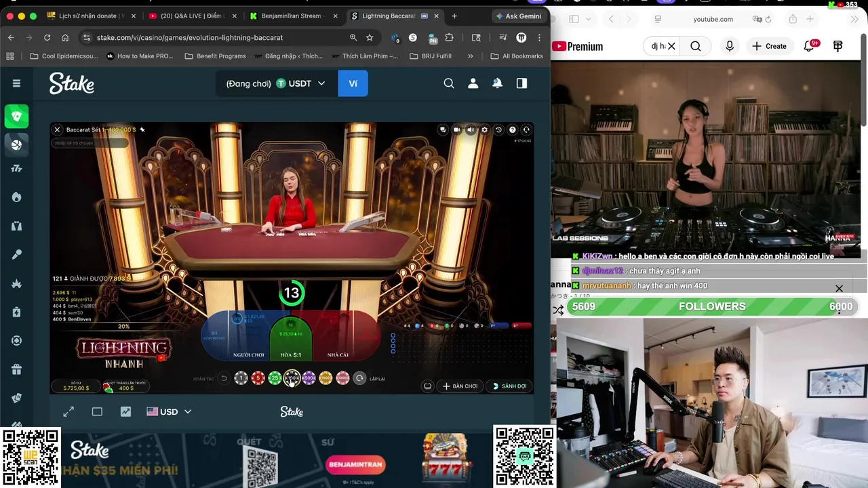Click YouTube voice search microphone
868x488 pixels.
(730, 46)
